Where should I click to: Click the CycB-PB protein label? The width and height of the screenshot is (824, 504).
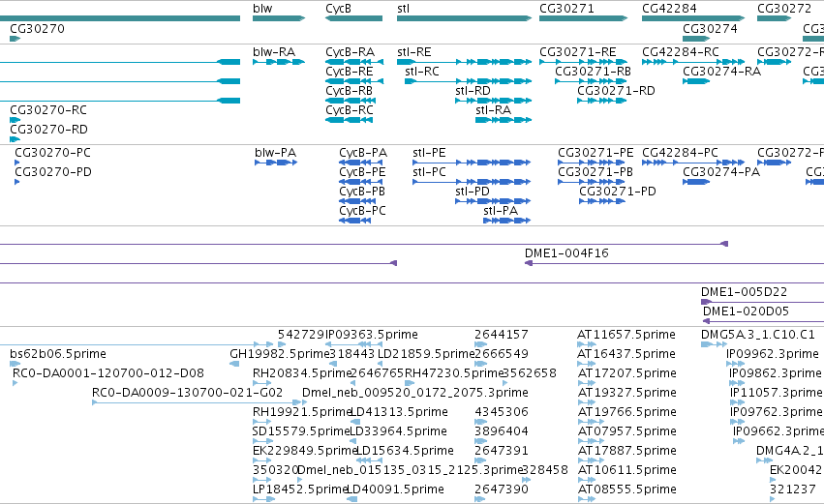tap(362, 192)
